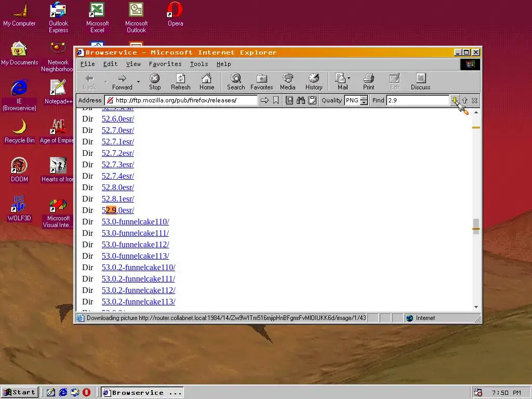Open the File menu
The image size is (532, 399).
[x=87, y=64]
